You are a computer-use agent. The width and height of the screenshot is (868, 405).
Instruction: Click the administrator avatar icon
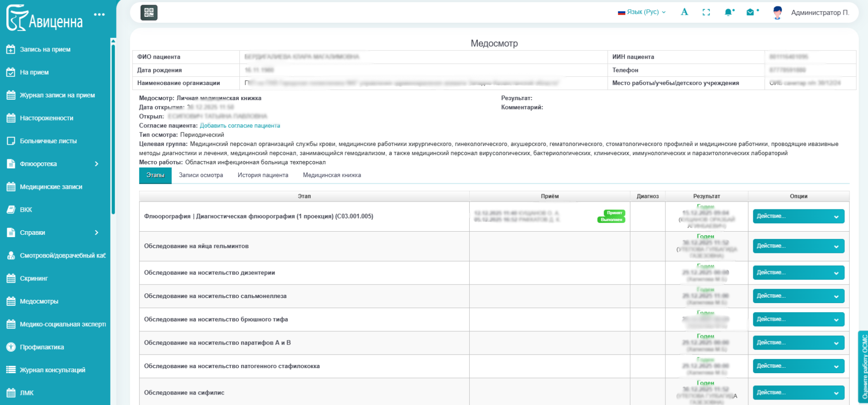(777, 13)
